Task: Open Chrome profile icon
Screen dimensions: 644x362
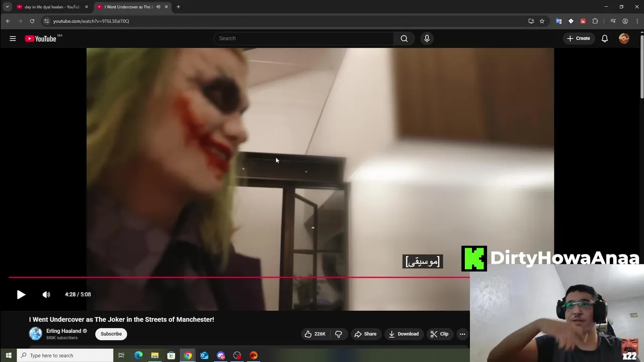Action: [x=625, y=21]
